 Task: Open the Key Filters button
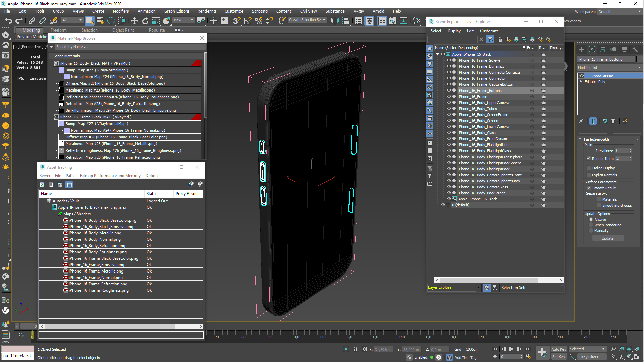point(591,357)
